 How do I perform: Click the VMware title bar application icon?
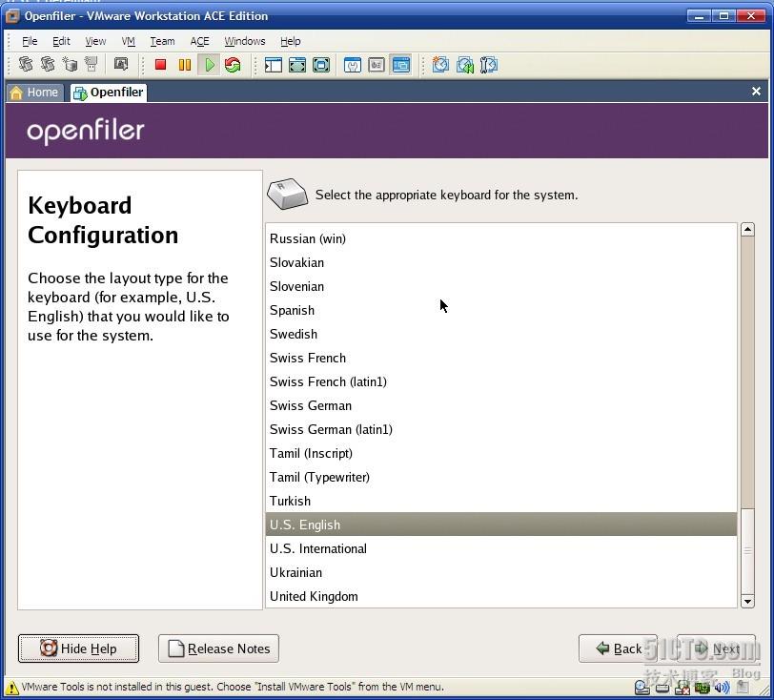(12, 16)
